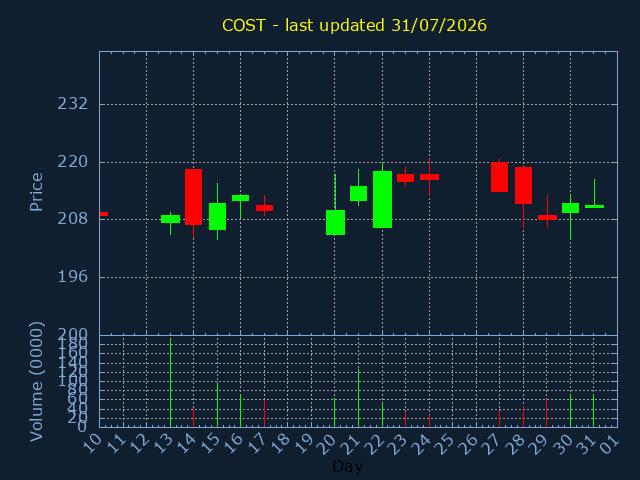Click the day 12 tick label

point(140,443)
